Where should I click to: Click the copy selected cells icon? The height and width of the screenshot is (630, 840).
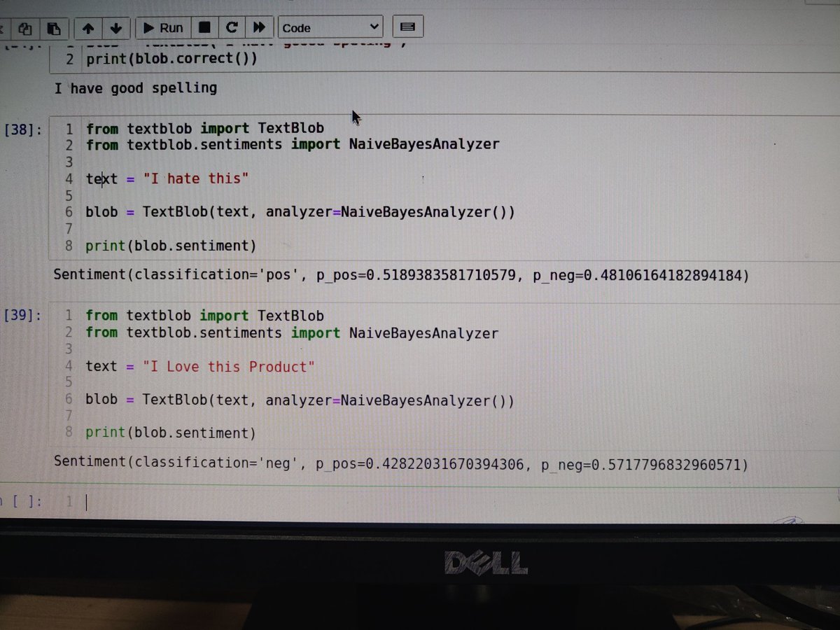click(x=26, y=28)
